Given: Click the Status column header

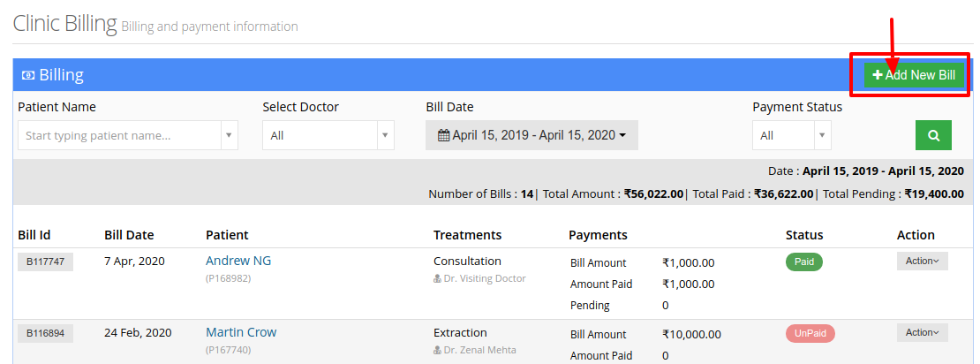Looking at the screenshot, I should pos(804,235).
